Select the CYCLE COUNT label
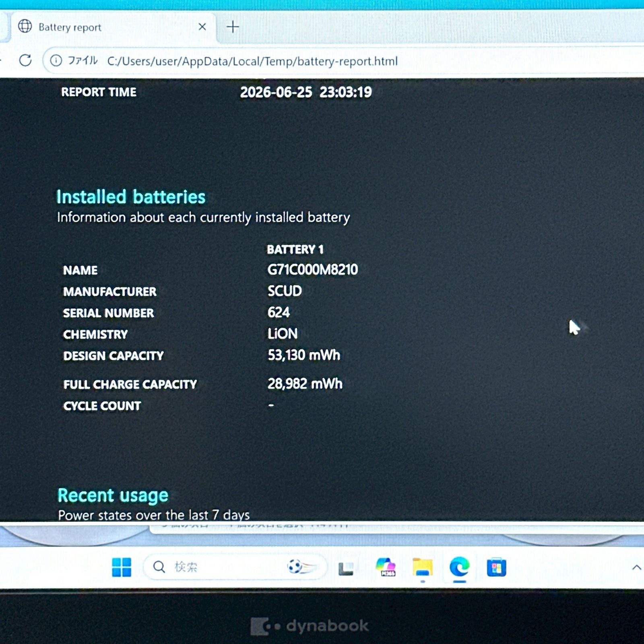 tap(102, 406)
